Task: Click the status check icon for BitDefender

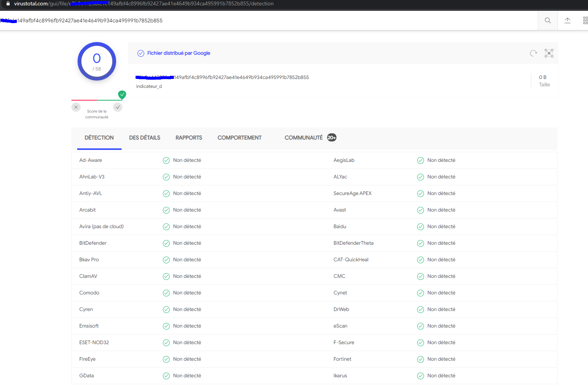Action: (166, 243)
